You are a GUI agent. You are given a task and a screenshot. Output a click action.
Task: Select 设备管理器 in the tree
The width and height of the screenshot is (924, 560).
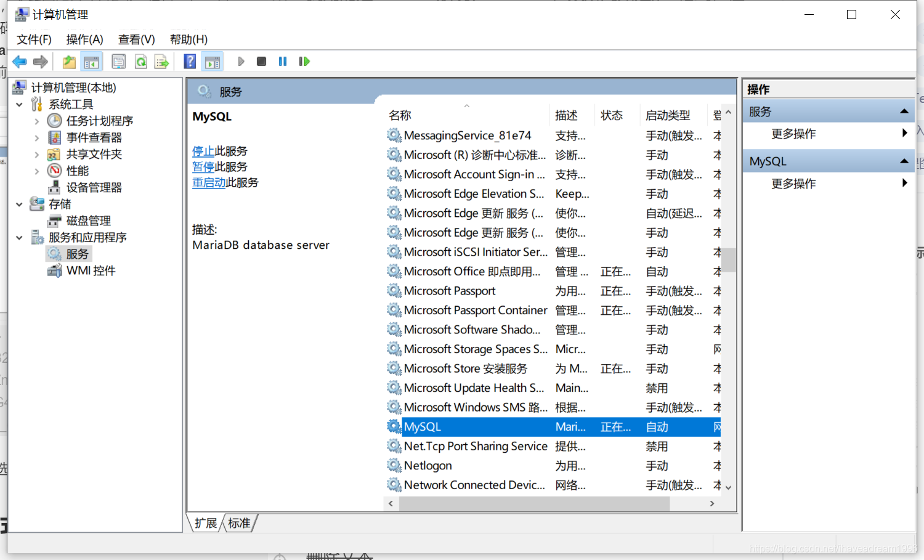[x=94, y=188]
